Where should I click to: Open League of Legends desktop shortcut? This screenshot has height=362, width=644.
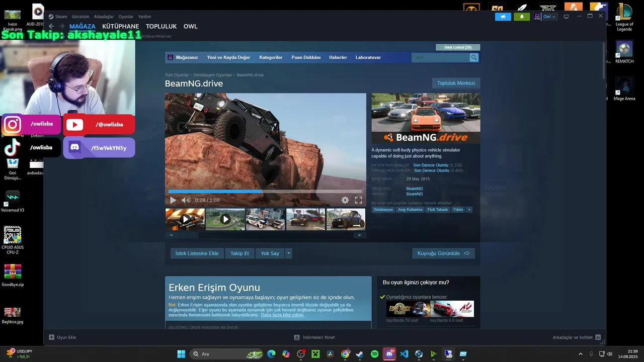tap(624, 18)
